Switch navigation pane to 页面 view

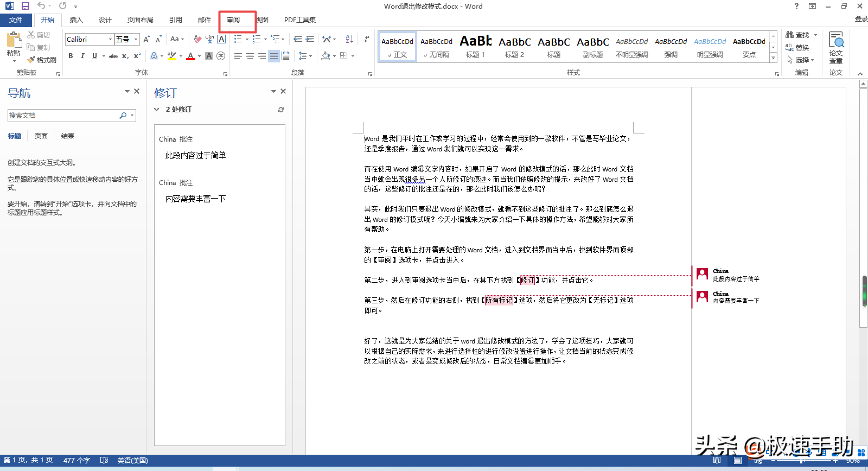coord(41,136)
